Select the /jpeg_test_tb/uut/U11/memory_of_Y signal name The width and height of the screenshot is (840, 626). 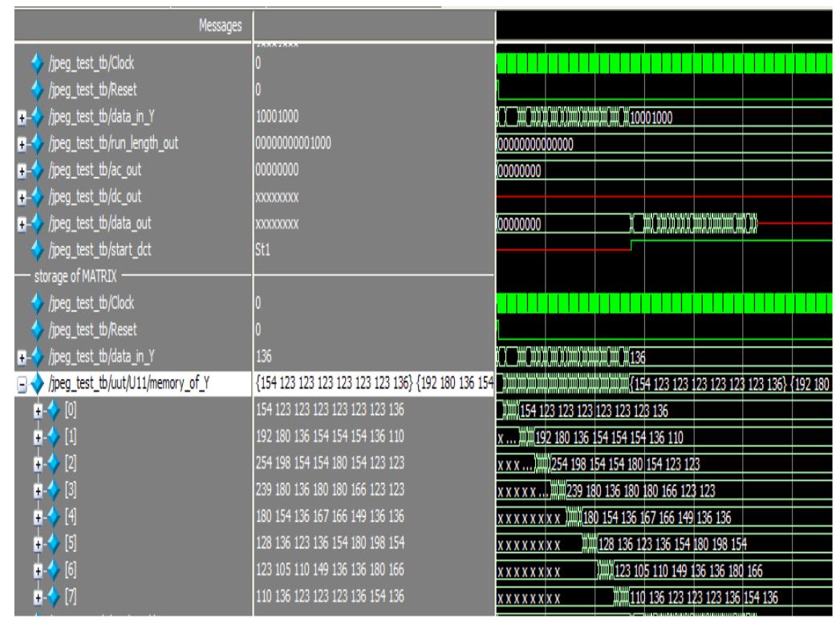tap(129, 383)
